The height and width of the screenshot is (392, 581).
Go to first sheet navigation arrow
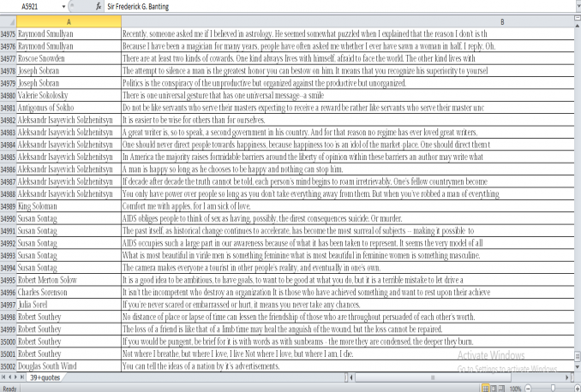click(x=3, y=377)
